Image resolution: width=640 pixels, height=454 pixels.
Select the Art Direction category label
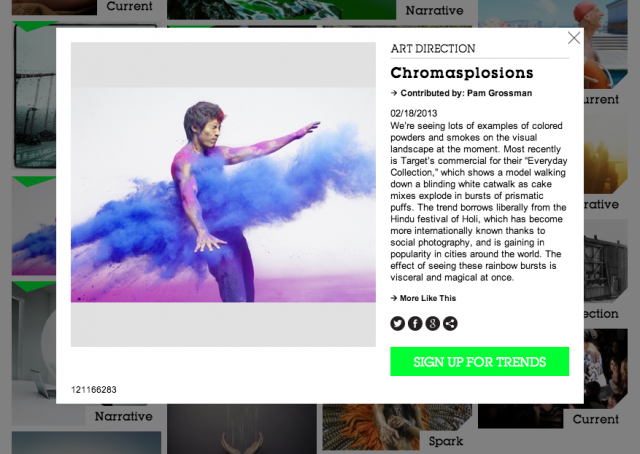(x=432, y=48)
